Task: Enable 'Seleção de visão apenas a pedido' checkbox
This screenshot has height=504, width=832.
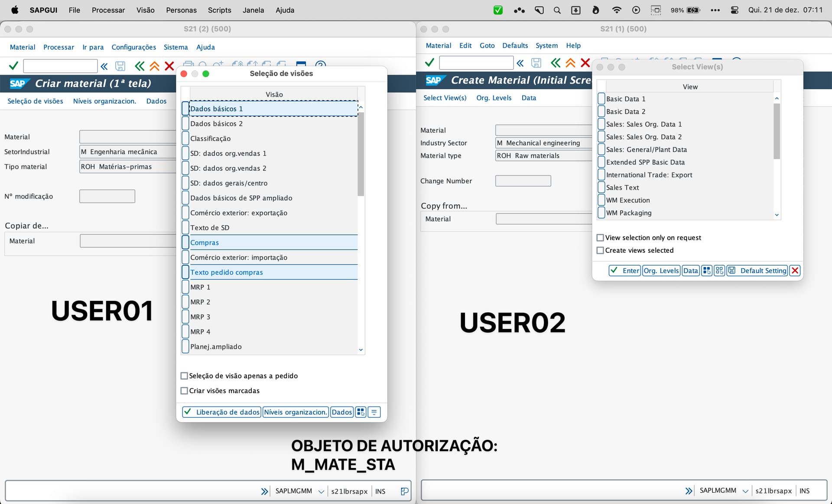Action: coord(184,376)
